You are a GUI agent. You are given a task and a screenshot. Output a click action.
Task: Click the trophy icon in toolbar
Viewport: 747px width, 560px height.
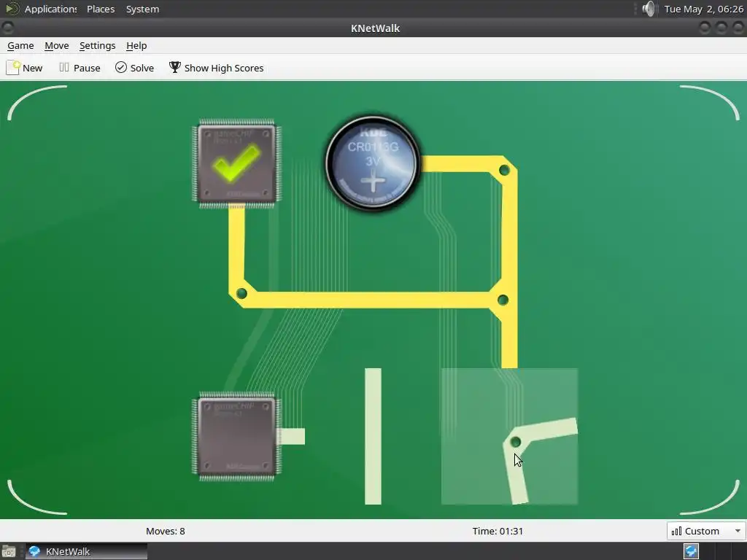tap(175, 68)
